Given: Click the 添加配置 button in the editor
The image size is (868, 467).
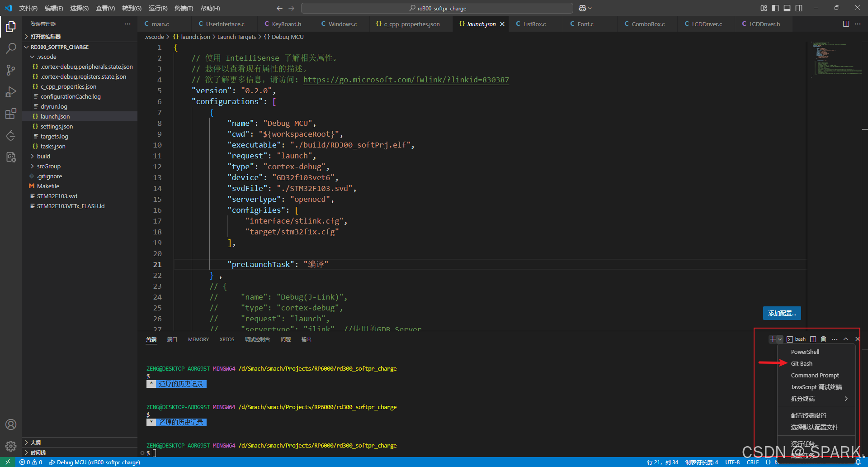Looking at the screenshot, I should [782, 313].
